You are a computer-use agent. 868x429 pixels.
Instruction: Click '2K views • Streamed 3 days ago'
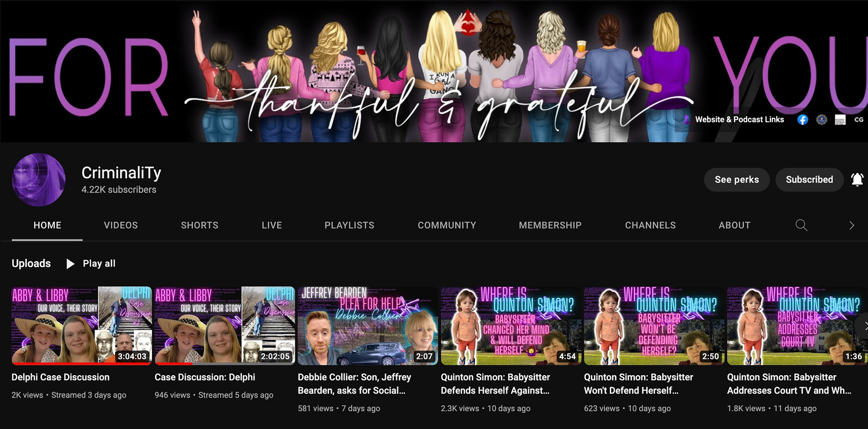point(69,395)
